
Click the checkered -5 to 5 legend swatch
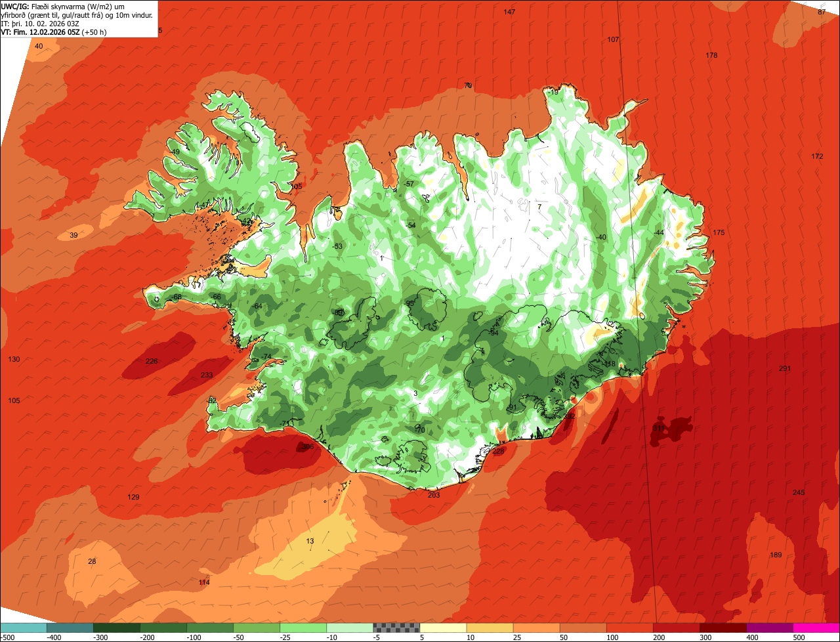point(396,627)
